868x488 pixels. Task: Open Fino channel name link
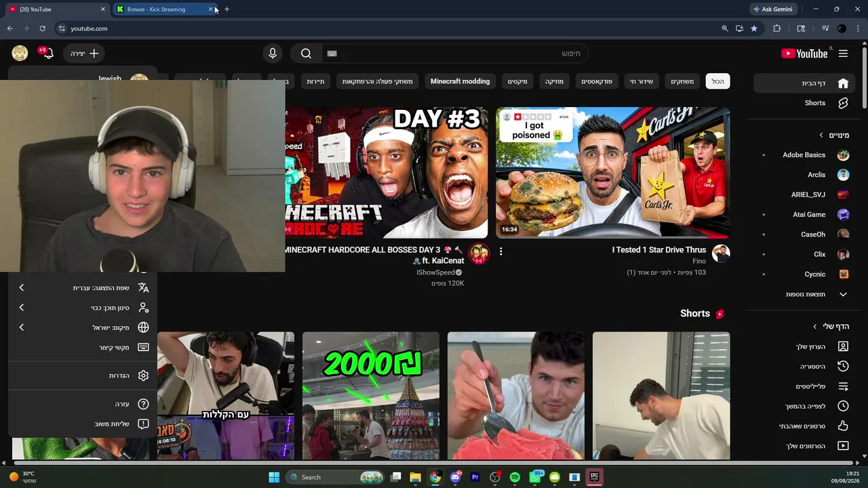[699, 261]
